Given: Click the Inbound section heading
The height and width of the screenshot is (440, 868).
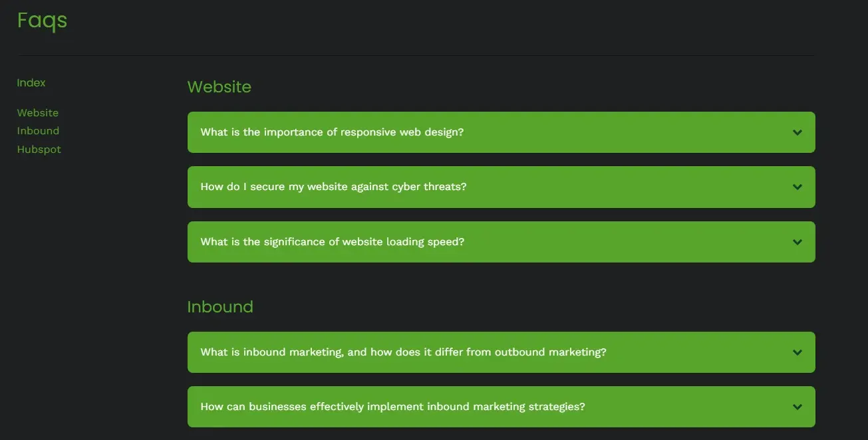Looking at the screenshot, I should (220, 306).
